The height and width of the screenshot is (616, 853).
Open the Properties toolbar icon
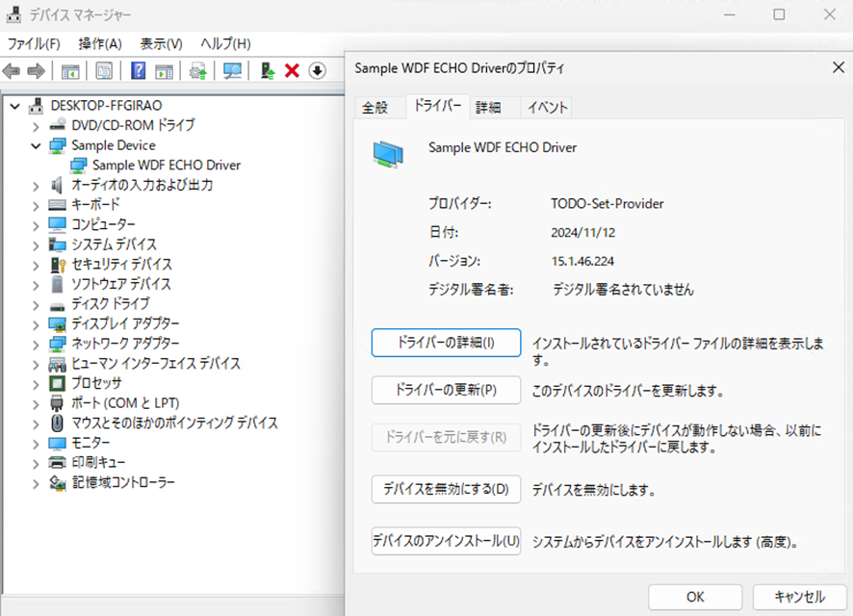coord(102,70)
